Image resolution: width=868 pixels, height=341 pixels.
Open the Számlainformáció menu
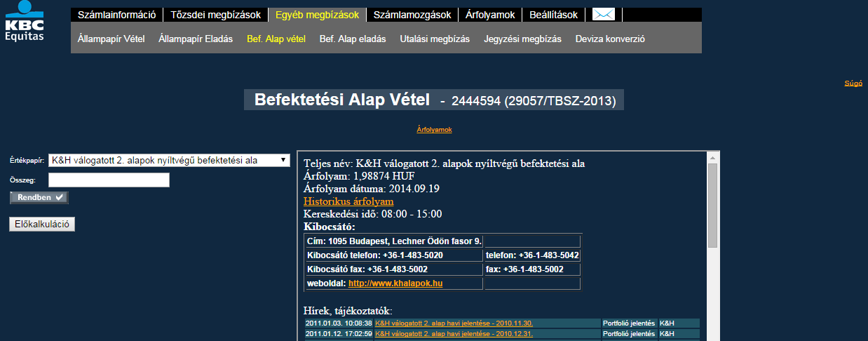click(116, 15)
